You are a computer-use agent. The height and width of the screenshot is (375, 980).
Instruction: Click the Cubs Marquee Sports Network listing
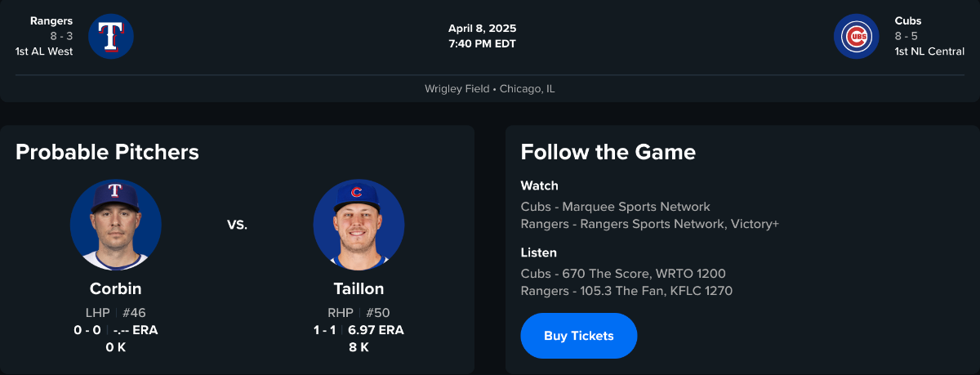pyautogui.click(x=615, y=207)
